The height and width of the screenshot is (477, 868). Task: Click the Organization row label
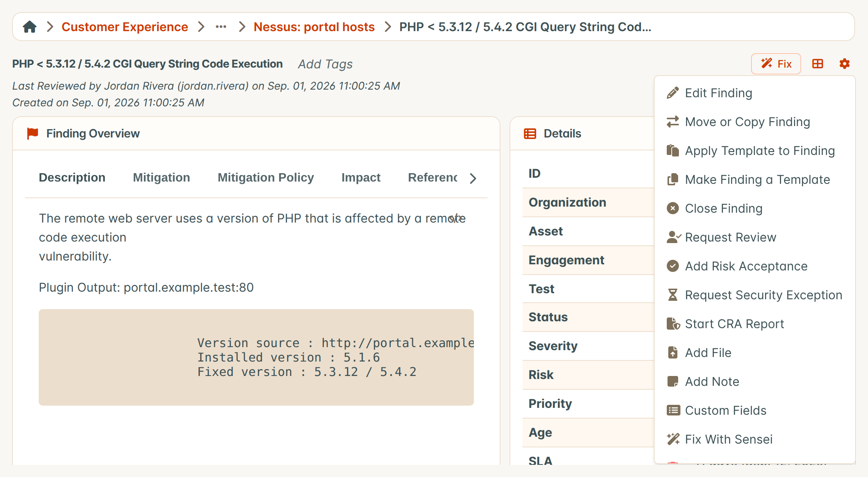[567, 202]
